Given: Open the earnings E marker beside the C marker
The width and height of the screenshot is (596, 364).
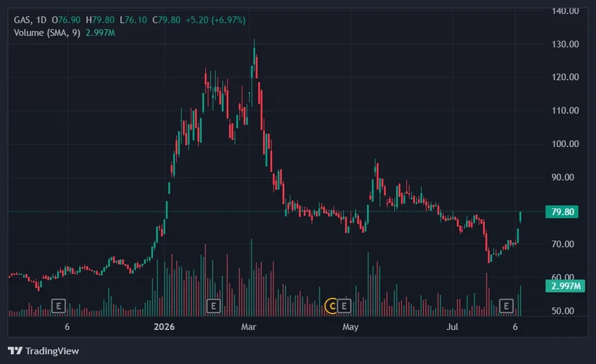Looking at the screenshot, I should click(x=344, y=306).
